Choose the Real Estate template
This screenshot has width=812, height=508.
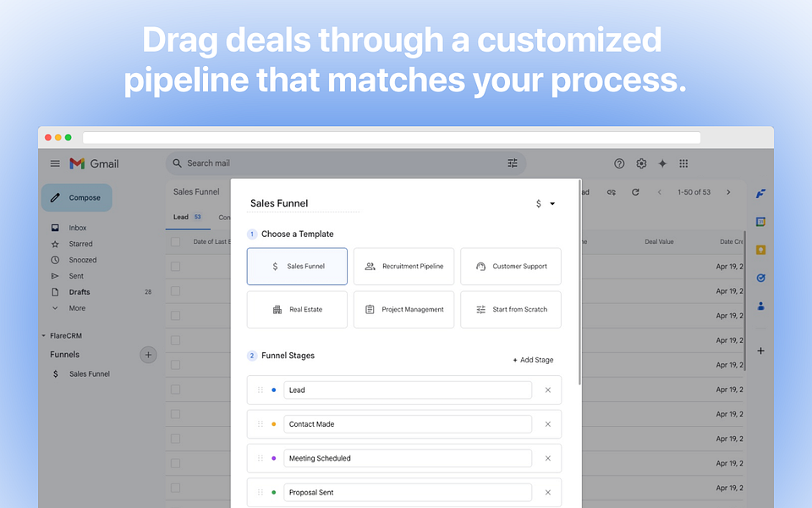point(297,310)
